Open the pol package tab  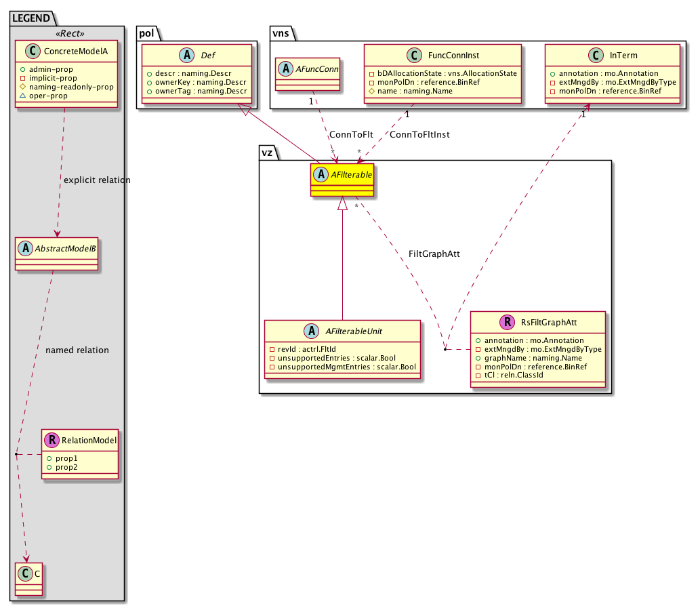(x=148, y=33)
